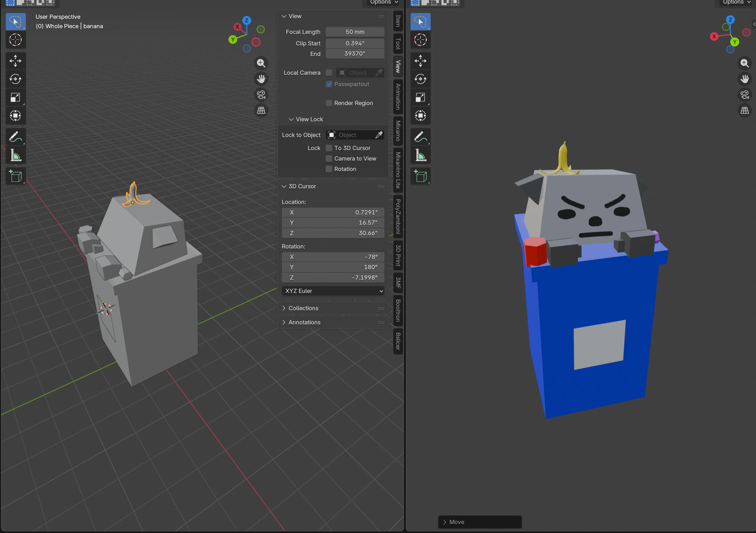The image size is (756, 533).
Task: Select the Measure tool in left viewport
Action: [x=16, y=155]
